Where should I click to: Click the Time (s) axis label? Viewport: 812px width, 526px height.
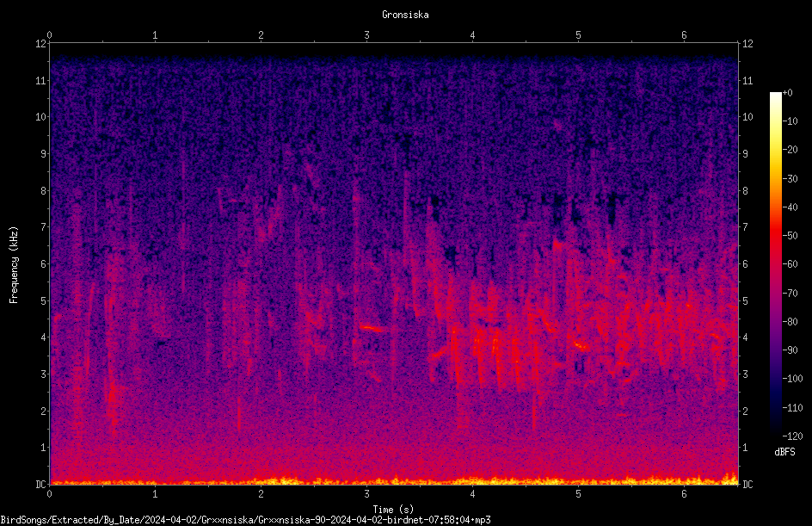[x=393, y=510]
